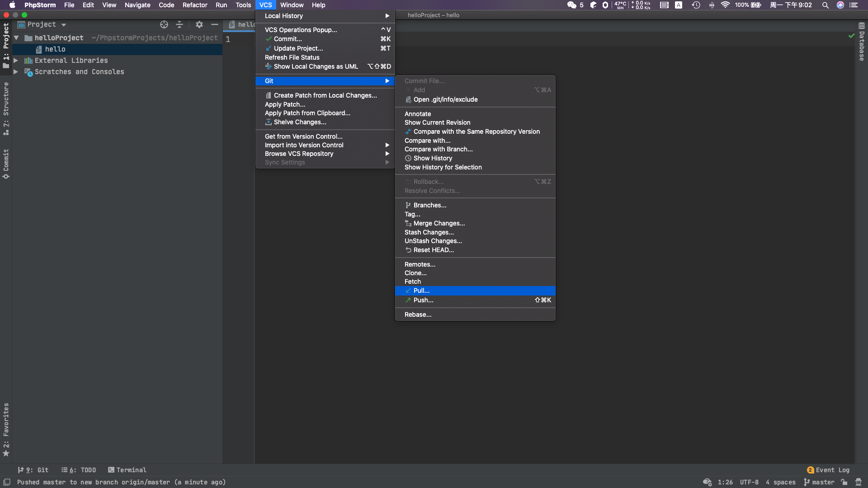Toggle the Structure side tool window
The image size is (868, 488).
click(x=6, y=108)
